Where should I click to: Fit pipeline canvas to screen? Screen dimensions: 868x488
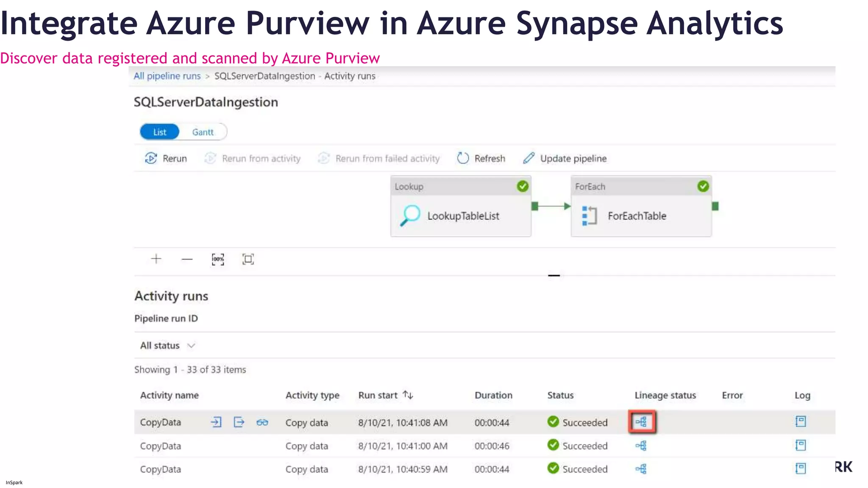click(248, 259)
